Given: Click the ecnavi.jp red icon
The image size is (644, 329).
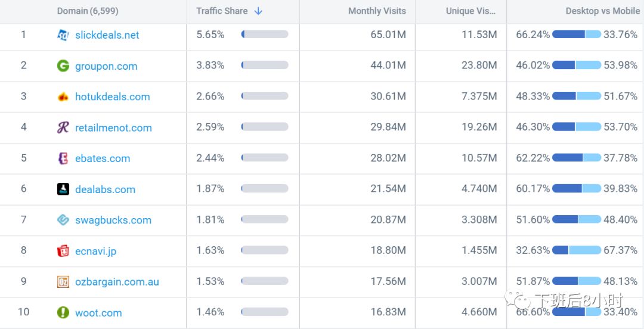Looking at the screenshot, I should [63, 251].
